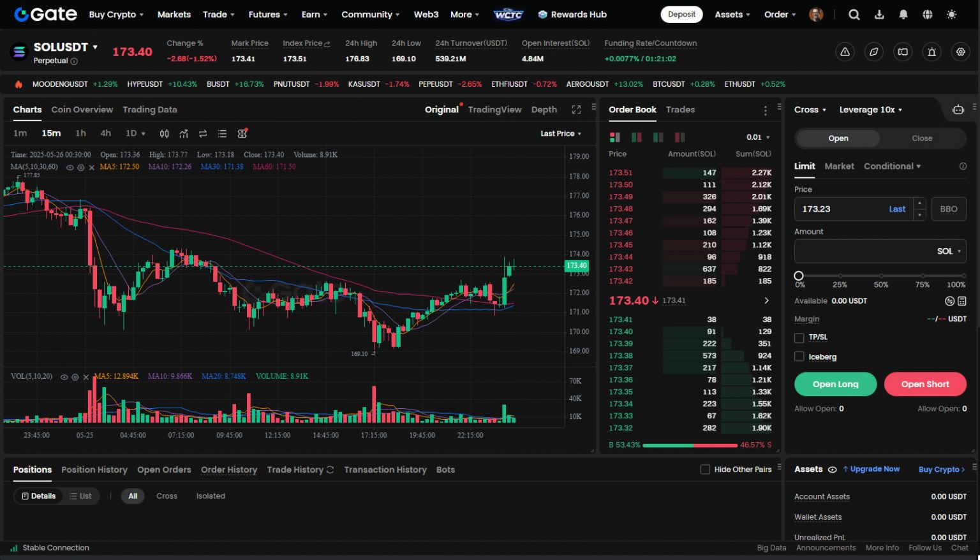Toggle light theme sun icon
The height and width of the screenshot is (560, 980).
pos(952,15)
